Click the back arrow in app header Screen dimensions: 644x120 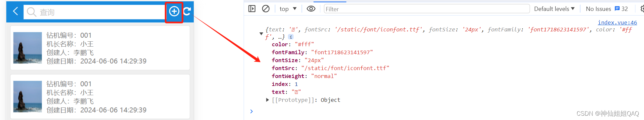click(15, 12)
